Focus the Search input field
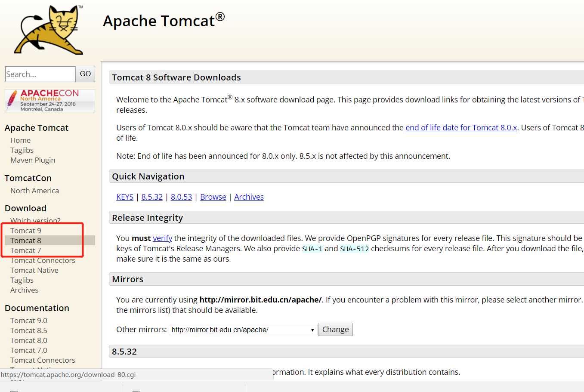The height and width of the screenshot is (392, 584). (x=40, y=74)
